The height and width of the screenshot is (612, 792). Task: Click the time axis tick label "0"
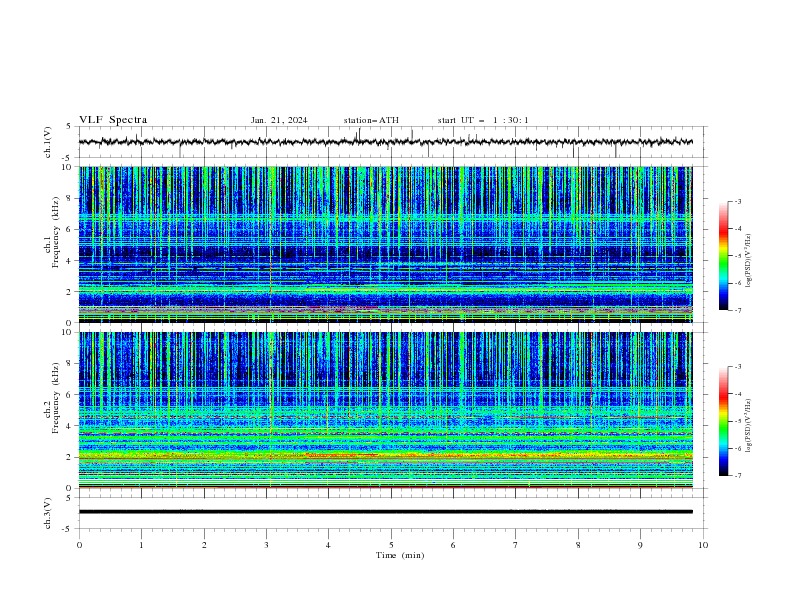[79, 545]
